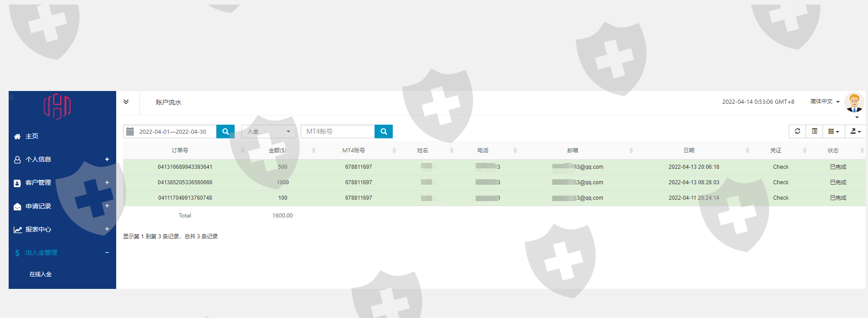The width and height of the screenshot is (868, 318).
Task: Expand 申请记录 sidebar menu
Action: pyautogui.click(x=62, y=206)
